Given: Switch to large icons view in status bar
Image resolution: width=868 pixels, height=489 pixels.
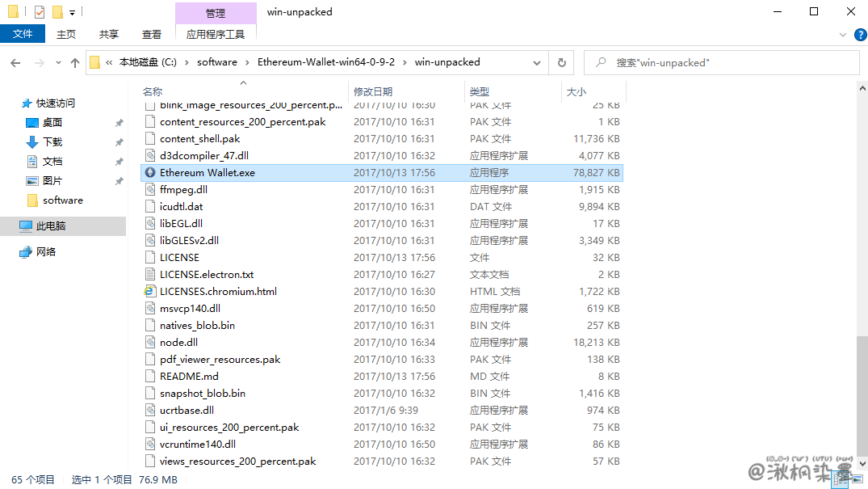Looking at the screenshot, I should click(x=858, y=480).
